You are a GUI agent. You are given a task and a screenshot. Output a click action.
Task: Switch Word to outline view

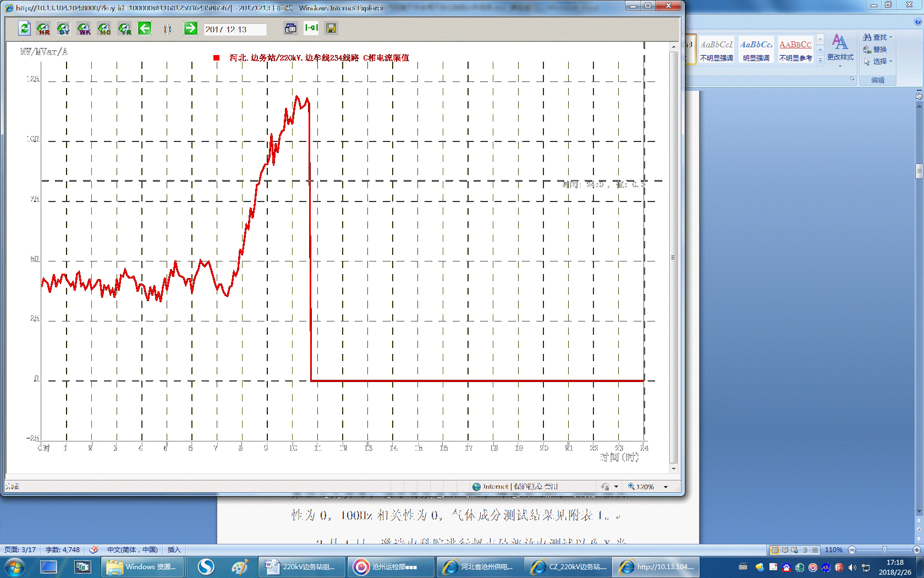click(805, 550)
